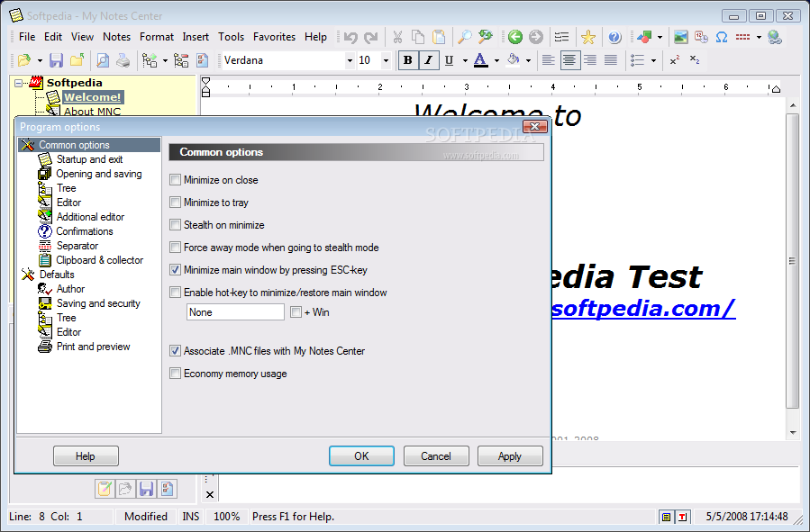Screen dimensions: 810x532
Task: Open the separator line dropdown arrow
Action: (759, 37)
